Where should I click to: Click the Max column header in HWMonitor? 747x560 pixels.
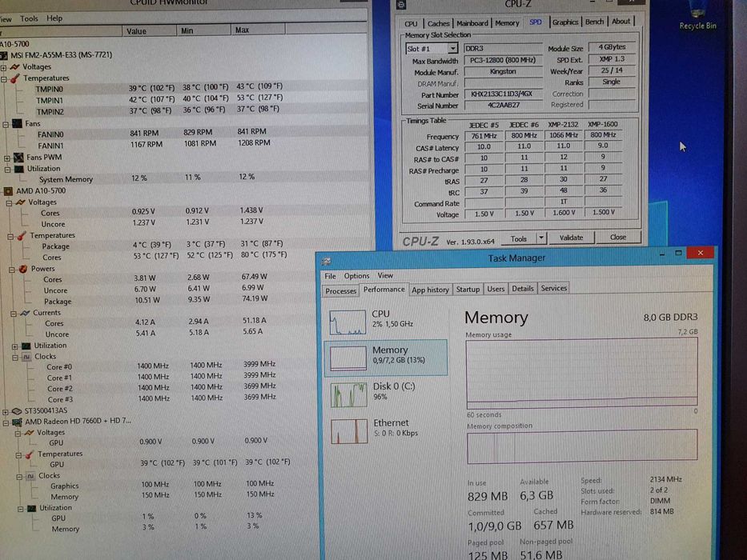tap(258, 30)
